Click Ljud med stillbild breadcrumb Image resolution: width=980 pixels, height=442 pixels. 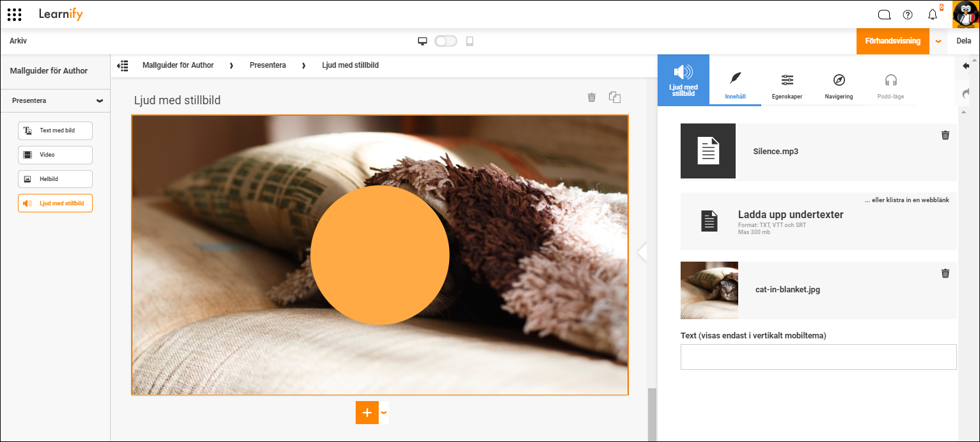(x=350, y=65)
